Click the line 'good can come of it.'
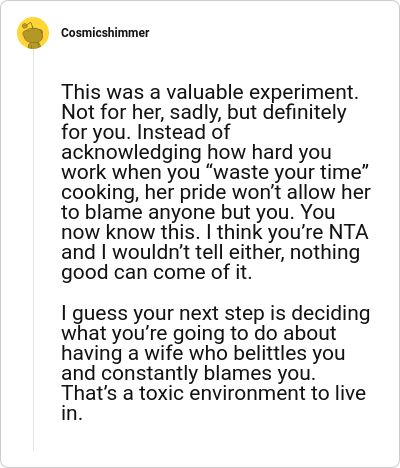Screen dimensions: 400x468 pos(157,272)
